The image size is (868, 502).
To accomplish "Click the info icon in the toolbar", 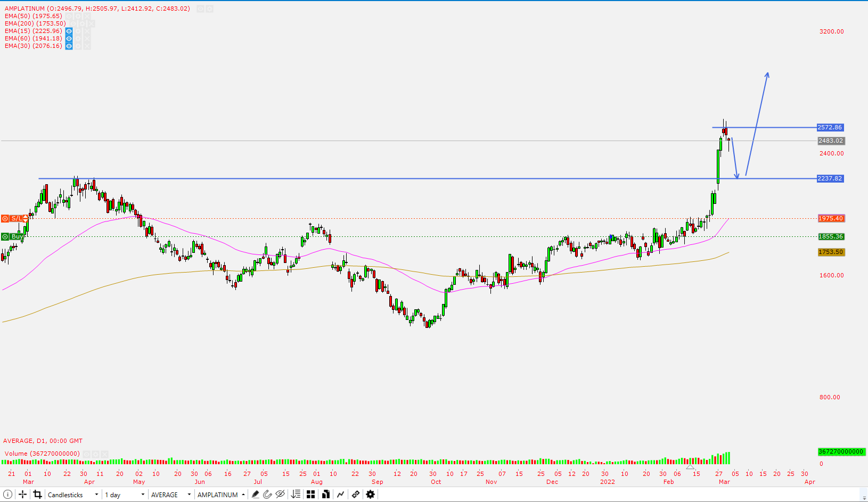I will coord(7,495).
